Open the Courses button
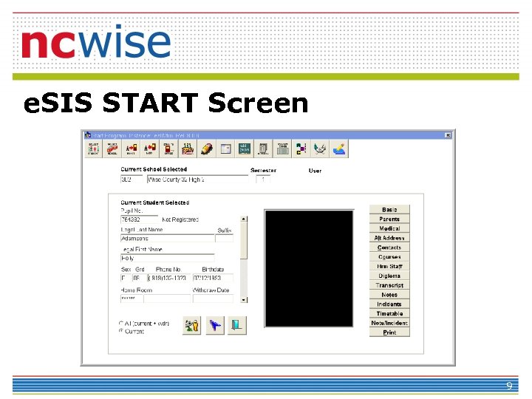Screen dimensions: 532x399 click(x=389, y=257)
